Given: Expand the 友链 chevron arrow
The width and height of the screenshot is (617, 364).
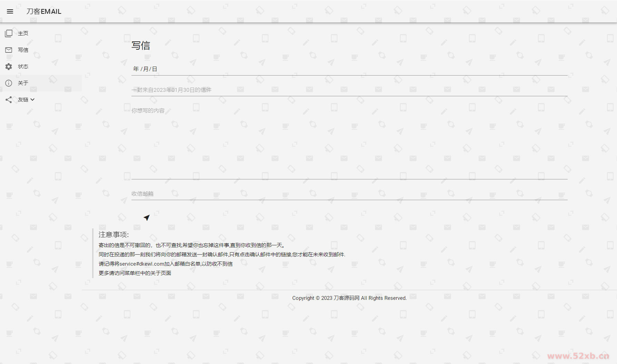Looking at the screenshot, I should point(33,100).
